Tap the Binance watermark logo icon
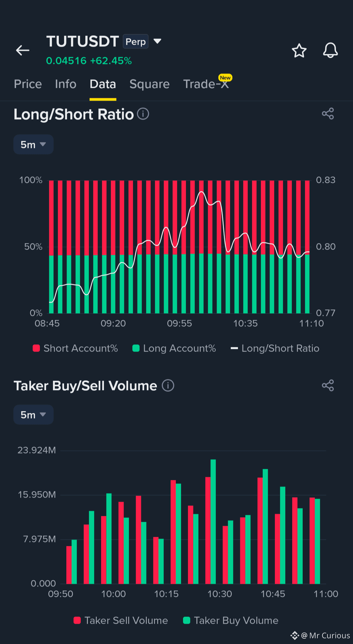The width and height of the screenshot is (353, 644). [x=295, y=635]
